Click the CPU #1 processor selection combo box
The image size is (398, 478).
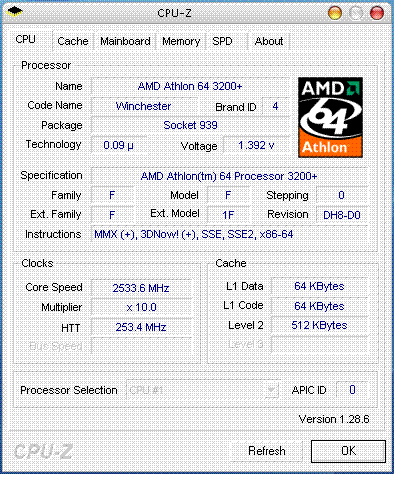tap(202, 389)
